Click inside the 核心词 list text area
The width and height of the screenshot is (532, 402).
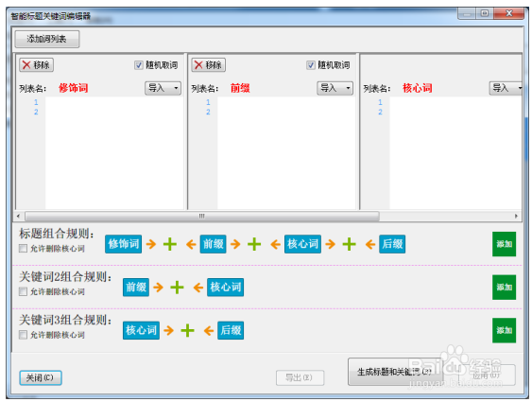[x=455, y=153]
